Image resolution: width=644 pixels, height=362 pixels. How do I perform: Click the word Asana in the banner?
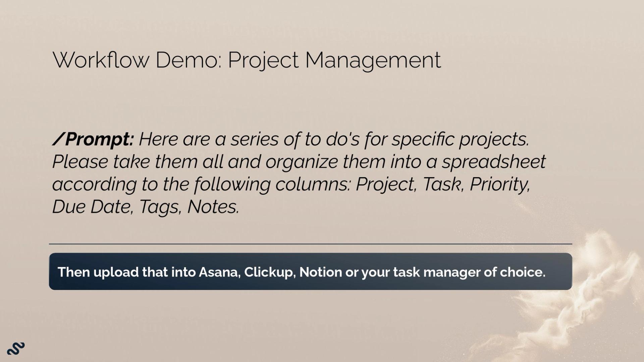pos(220,272)
